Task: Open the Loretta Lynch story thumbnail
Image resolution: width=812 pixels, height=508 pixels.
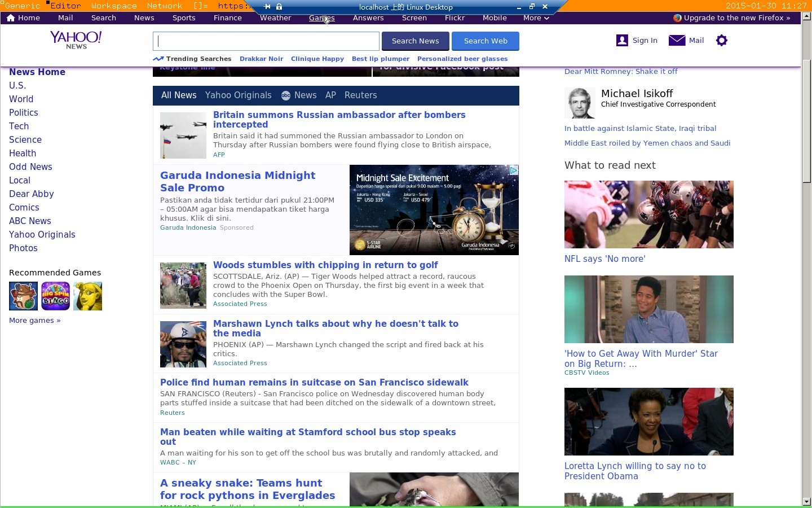Action: (x=649, y=422)
